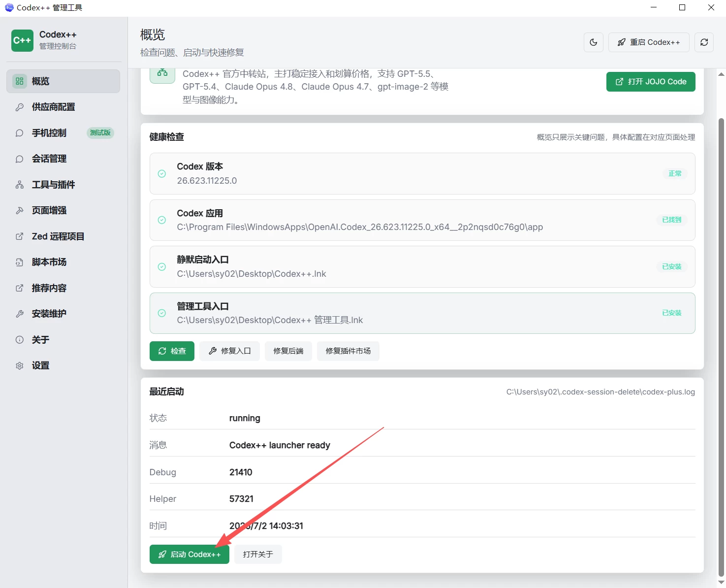Click the 最近启动 section heading
Screen dimensions: 726x588
pos(167,392)
